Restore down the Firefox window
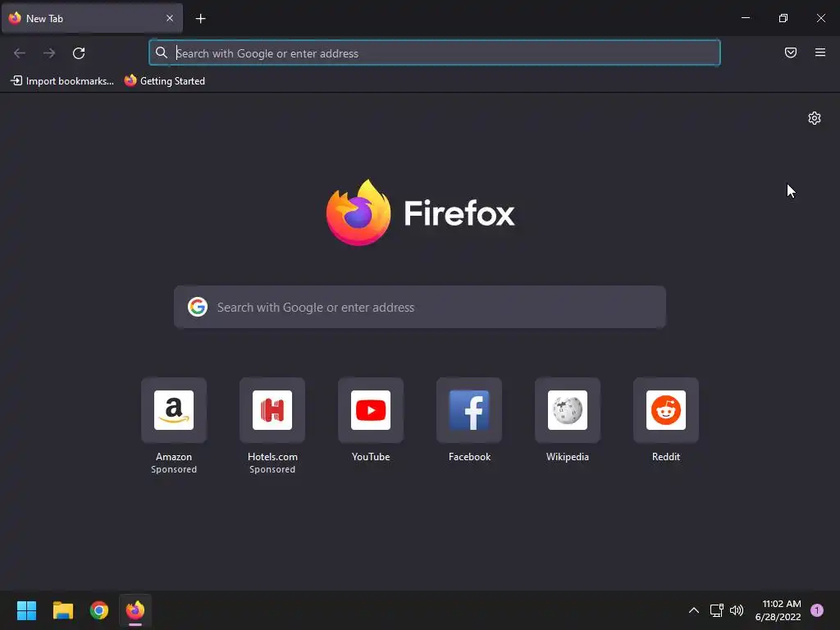The width and height of the screenshot is (840, 630). tap(783, 18)
